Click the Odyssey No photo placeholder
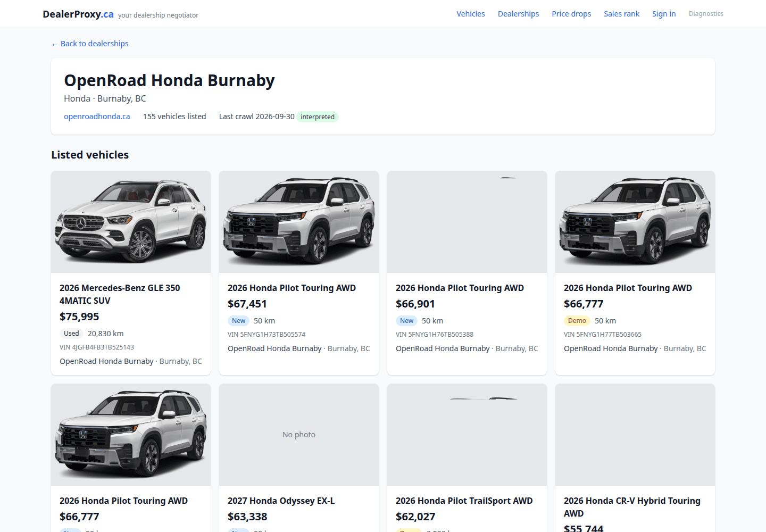 coord(299,435)
